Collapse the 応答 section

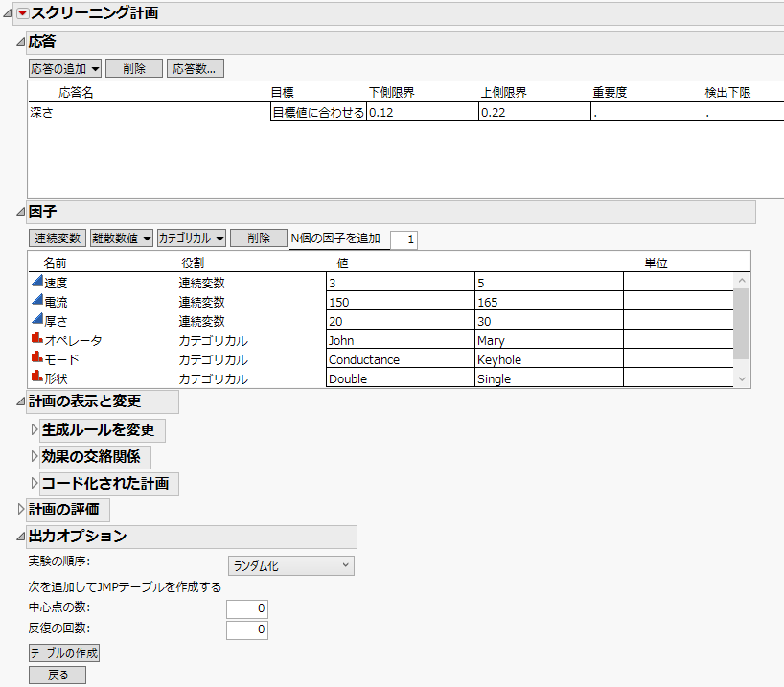(18, 42)
